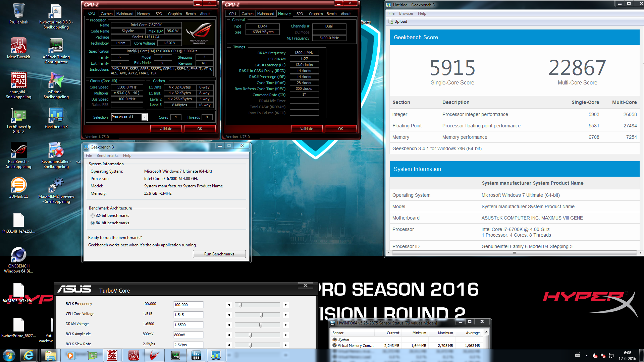Screen dimensions: 644x362
Task: Open CINEBENCH Windows 64 Bit icon
Action: coord(19,260)
